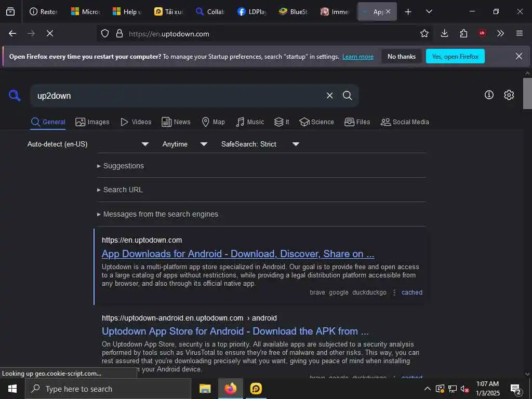List all tabs dropdown arrow

tap(429, 12)
